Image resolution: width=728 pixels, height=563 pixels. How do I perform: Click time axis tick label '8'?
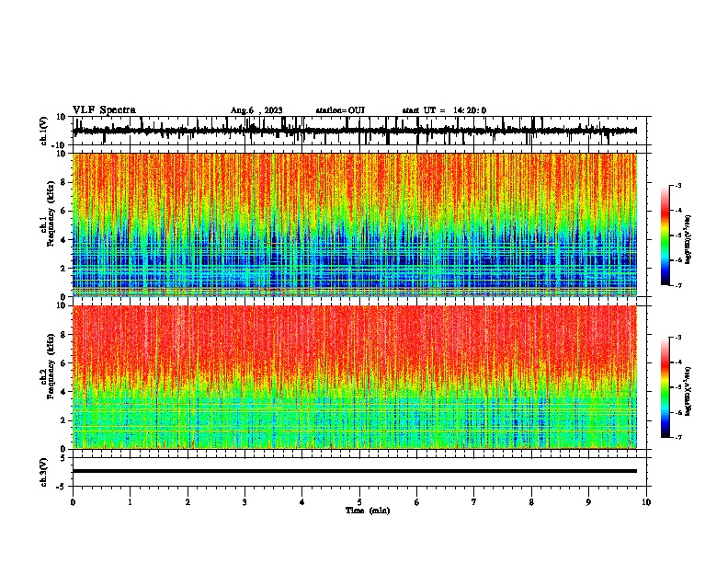coord(531,502)
